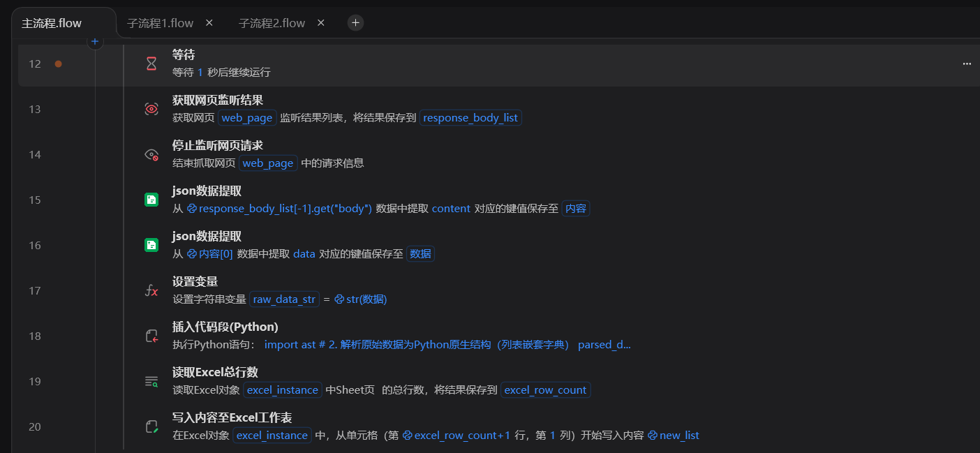Switch to the 子流程1.flow tab
This screenshot has width=980, height=453.
point(158,22)
